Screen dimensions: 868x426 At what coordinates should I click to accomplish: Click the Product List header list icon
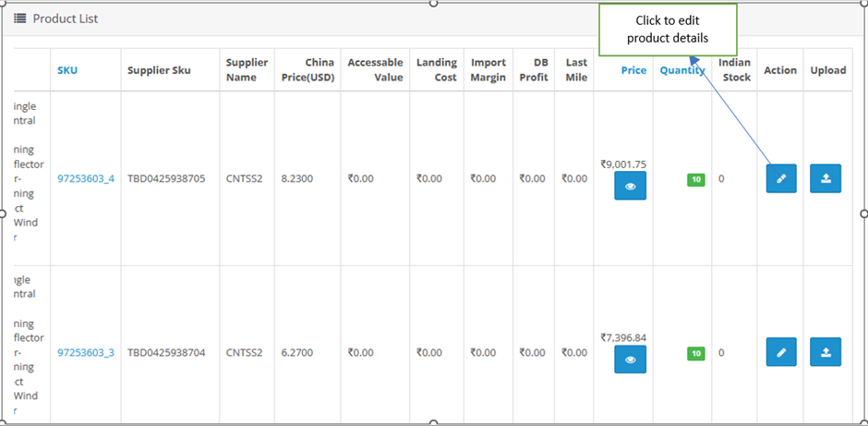[19, 18]
